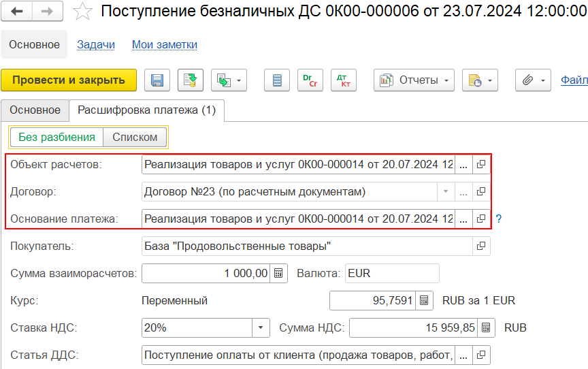Open the Задачи navigation link
The height and width of the screenshot is (369, 588).
(96, 45)
